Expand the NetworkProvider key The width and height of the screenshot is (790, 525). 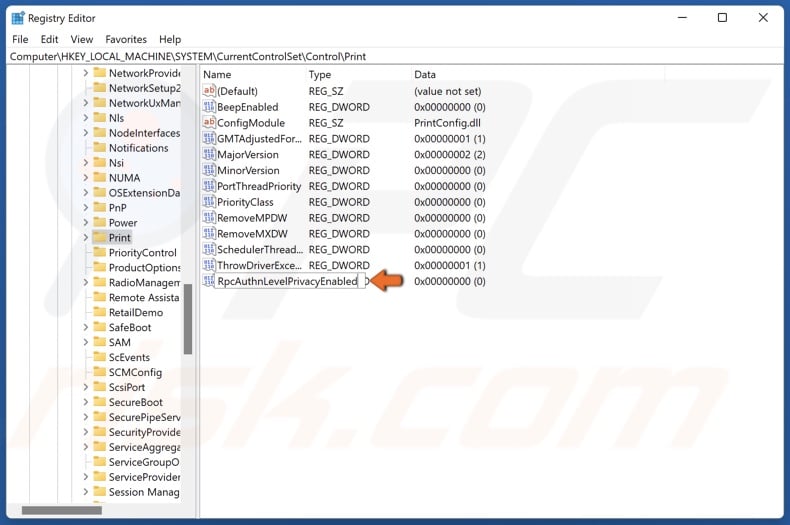[x=86, y=73]
